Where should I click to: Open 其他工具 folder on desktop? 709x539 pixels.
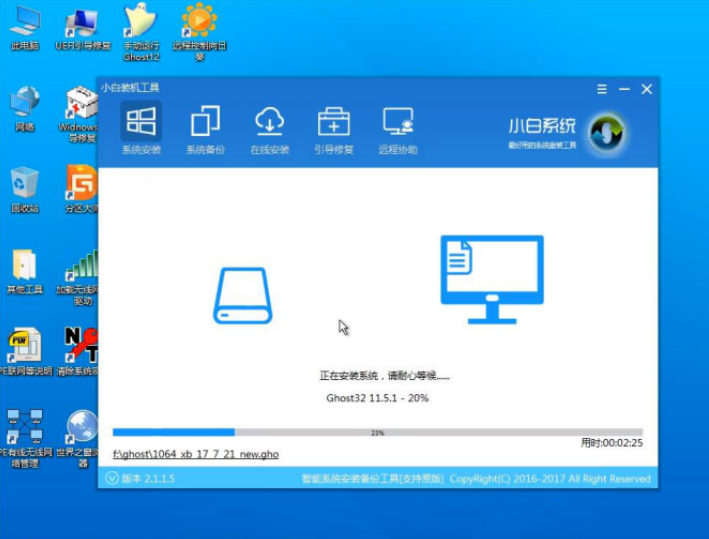[25, 271]
